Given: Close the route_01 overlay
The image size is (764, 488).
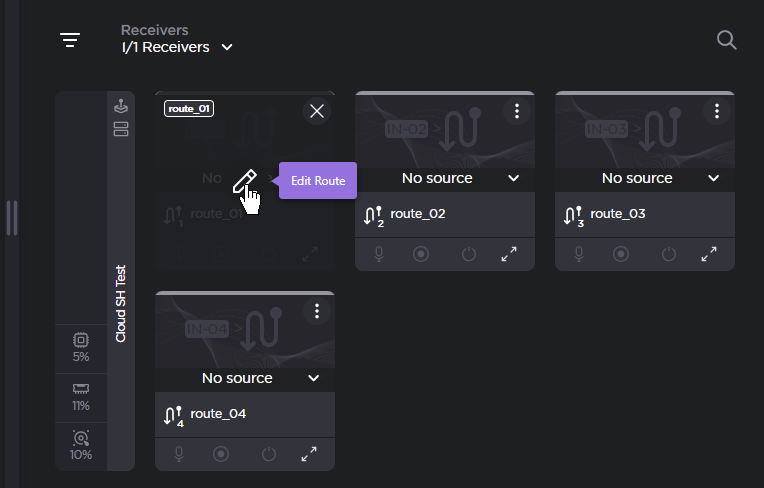Looking at the screenshot, I should 317,111.
